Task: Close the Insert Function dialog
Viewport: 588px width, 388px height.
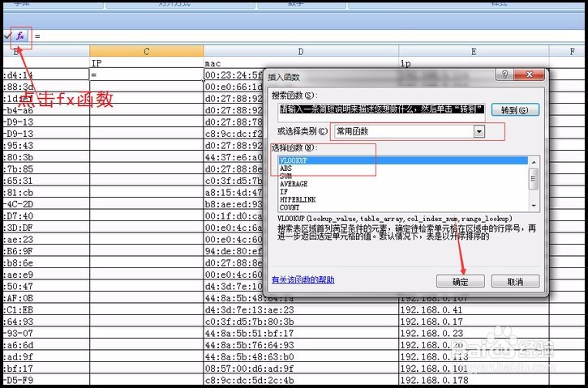Action: 529,75
